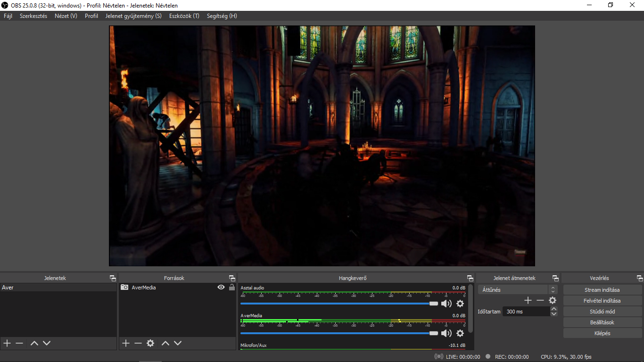Click Felvétel indítása button

coord(603,301)
